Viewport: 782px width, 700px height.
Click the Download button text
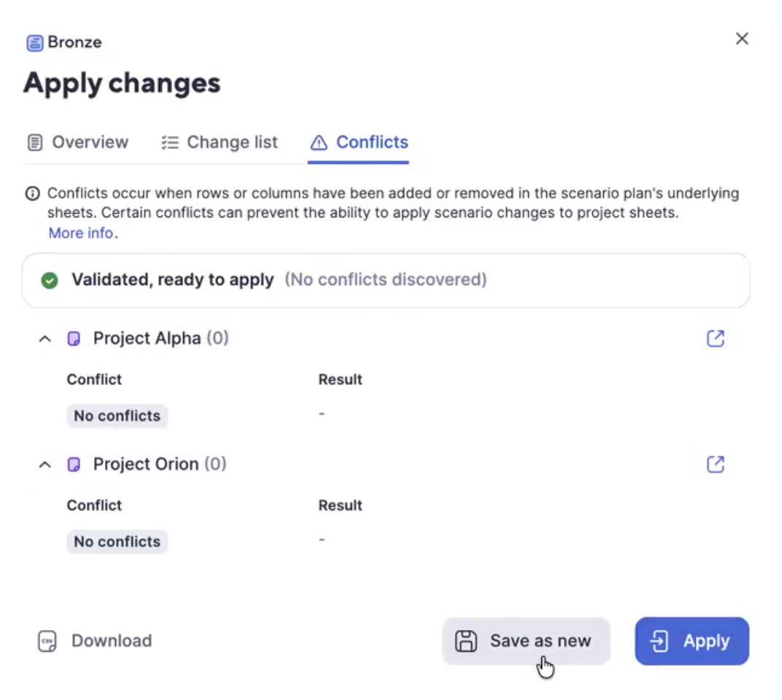point(112,641)
